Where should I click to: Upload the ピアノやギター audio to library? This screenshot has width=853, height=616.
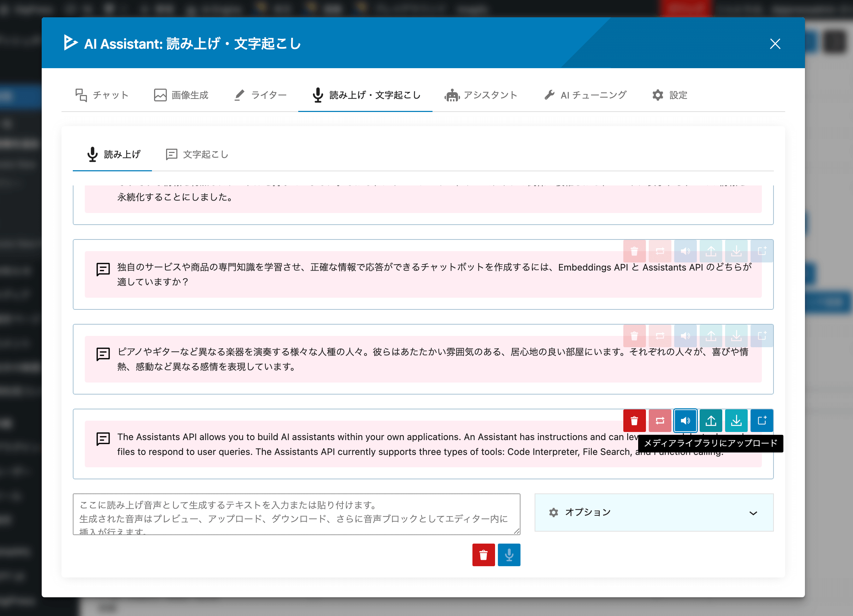click(711, 336)
